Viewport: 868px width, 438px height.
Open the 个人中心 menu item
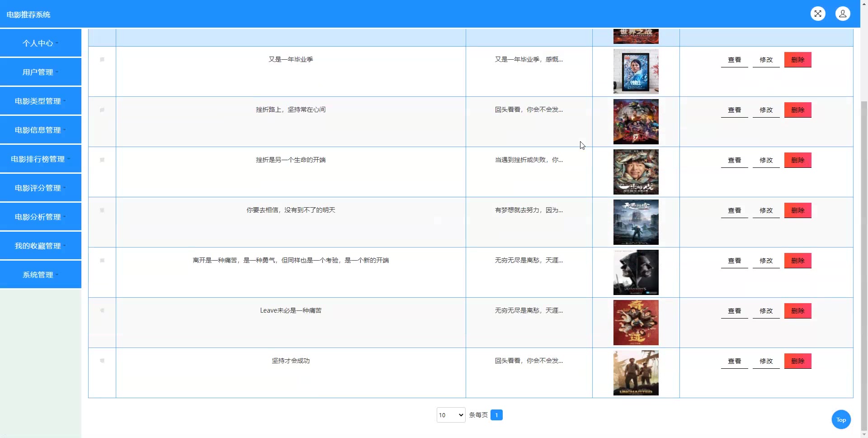click(41, 43)
